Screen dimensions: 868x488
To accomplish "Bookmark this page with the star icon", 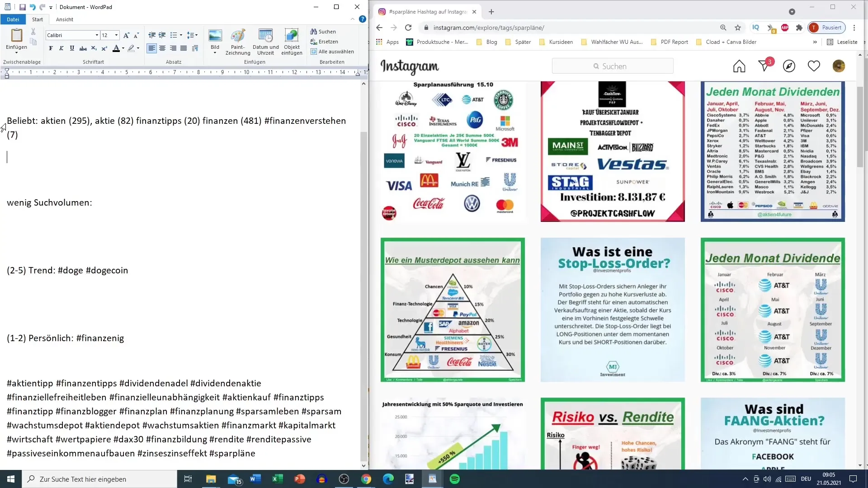I will (x=738, y=28).
